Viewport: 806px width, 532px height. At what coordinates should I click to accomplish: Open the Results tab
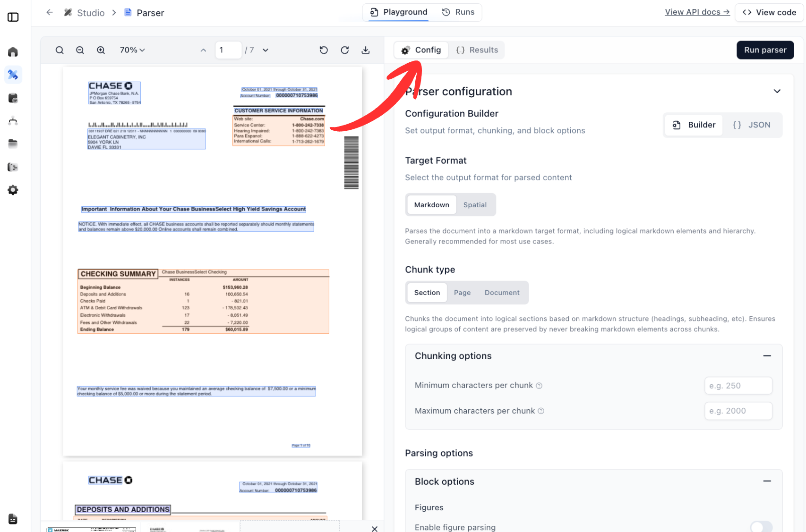click(477, 50)
